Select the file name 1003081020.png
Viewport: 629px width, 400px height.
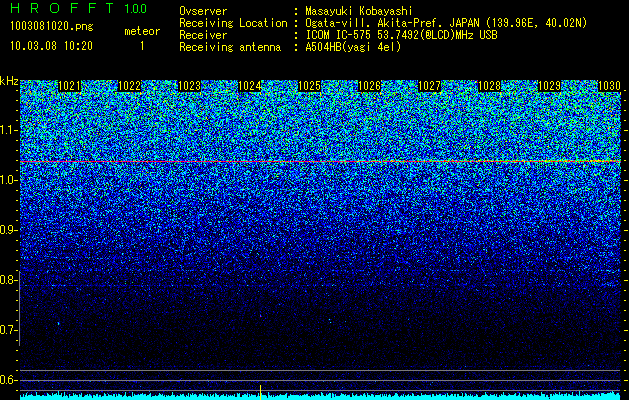(x=52, y=27)
